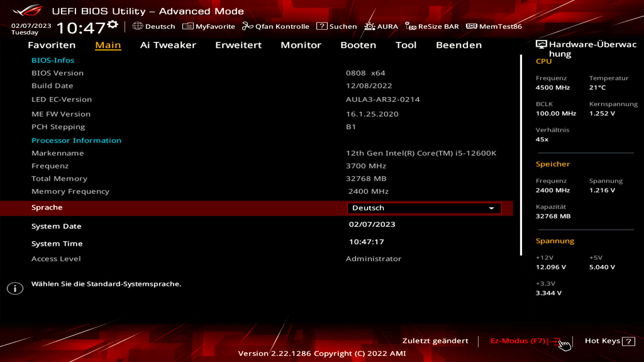The image size is (644, 362).
Task: Click the Sprache dropdown arrow
Action: [491, 208]
